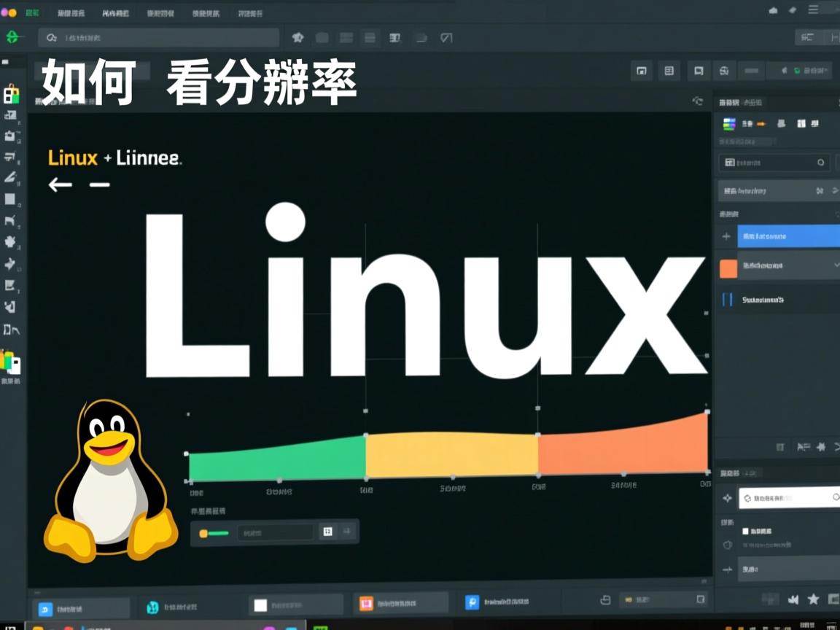
Task: Open the camera capture tool in the sidebar
Action: (x=11, y=136)
